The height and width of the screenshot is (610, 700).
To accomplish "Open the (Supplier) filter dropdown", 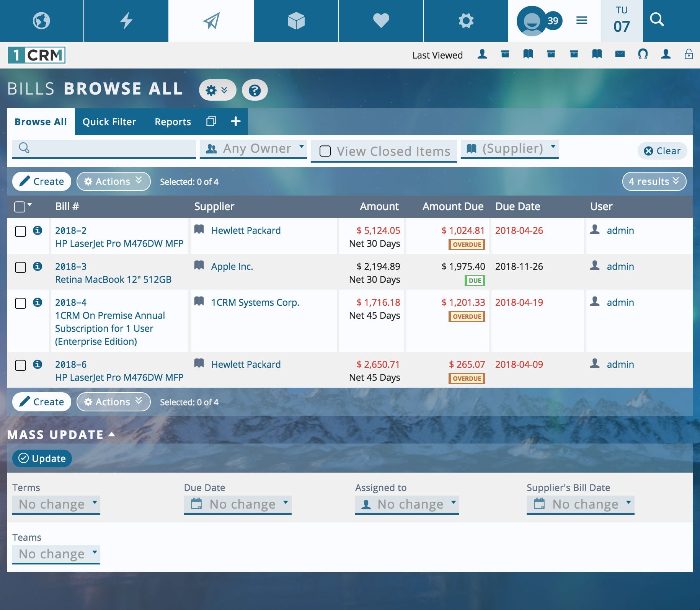I will click(x=510, y=148).
